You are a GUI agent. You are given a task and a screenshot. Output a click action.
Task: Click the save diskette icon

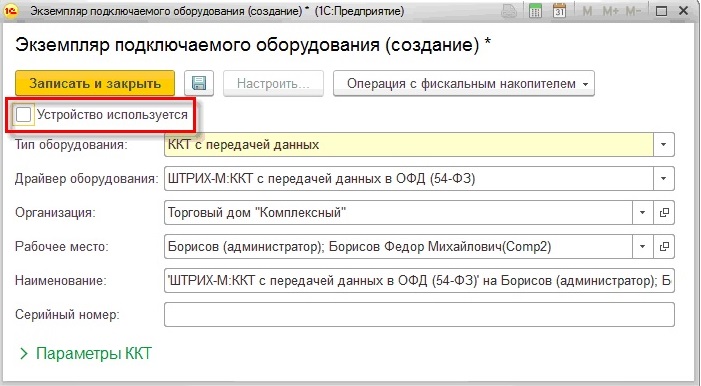pyautogui.click(x=199, y=83)
